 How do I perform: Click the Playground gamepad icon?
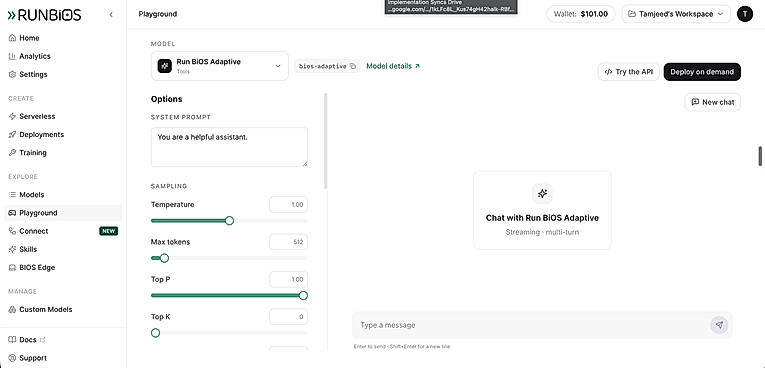tap(12, 213)
